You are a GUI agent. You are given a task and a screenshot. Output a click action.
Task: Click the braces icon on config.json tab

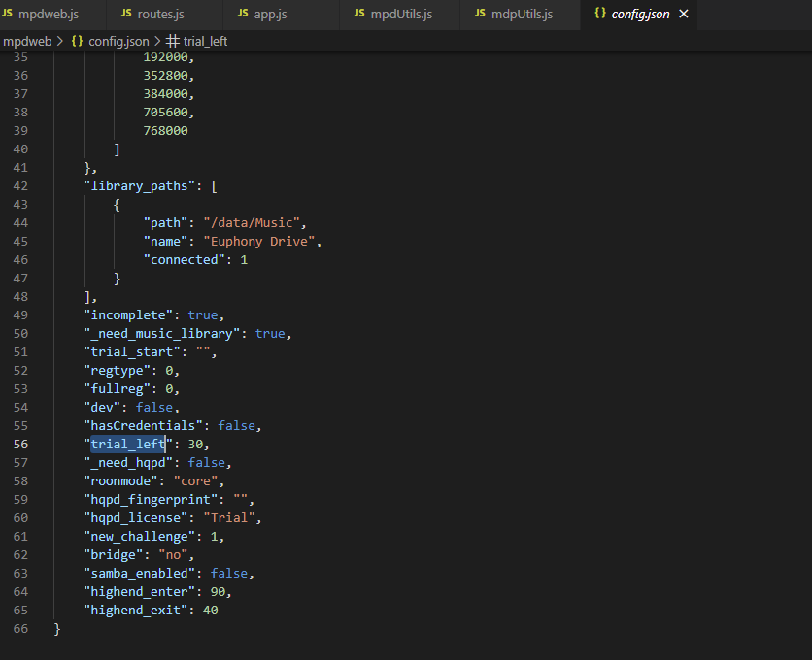(x=600, y=13)
